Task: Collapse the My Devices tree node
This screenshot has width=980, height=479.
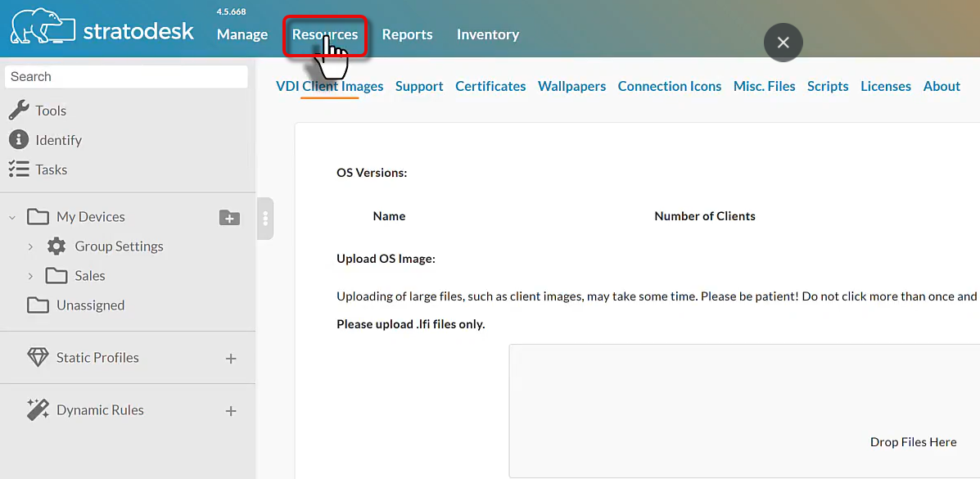Action: (x=12, y=217)
